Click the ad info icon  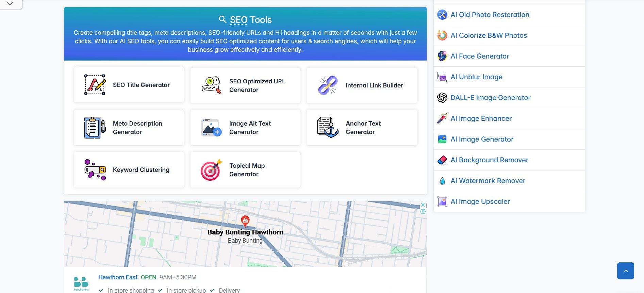(423, 211)
